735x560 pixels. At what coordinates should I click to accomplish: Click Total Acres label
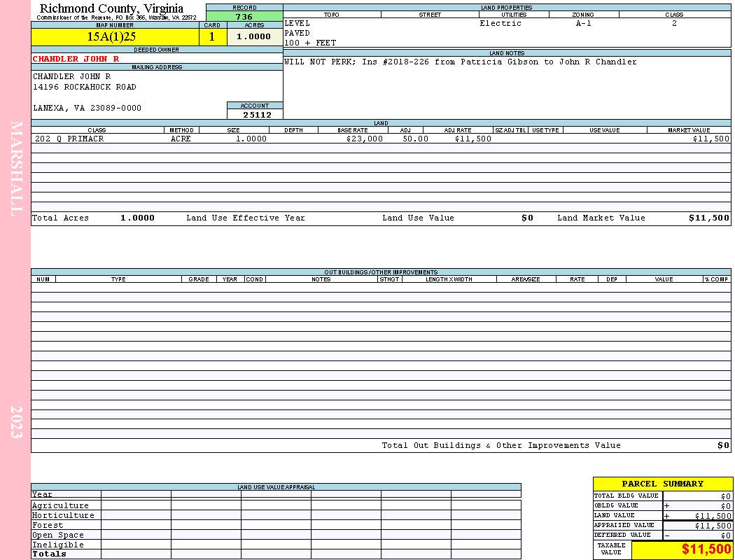[60, 218]
